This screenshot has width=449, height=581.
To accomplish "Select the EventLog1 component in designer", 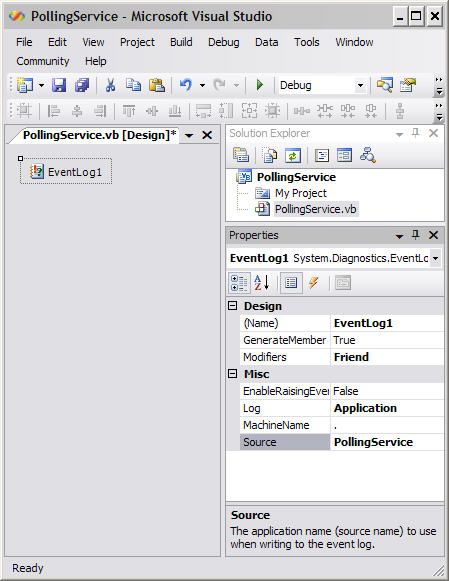I will click(66, 172).
